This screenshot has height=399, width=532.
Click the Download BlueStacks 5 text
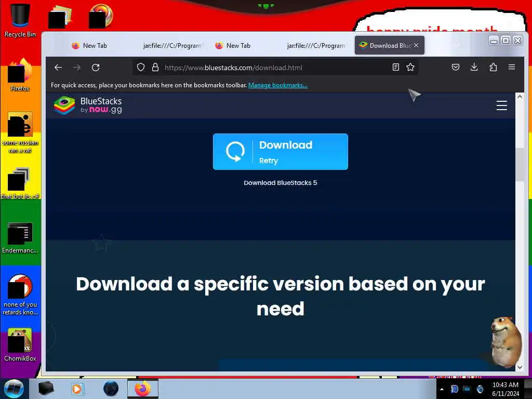click(280, 183)
